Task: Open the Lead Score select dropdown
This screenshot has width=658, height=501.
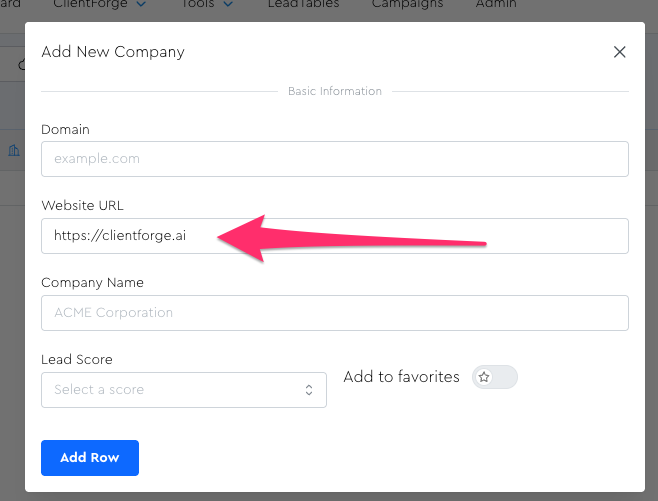Action: [x=184, y=390]
